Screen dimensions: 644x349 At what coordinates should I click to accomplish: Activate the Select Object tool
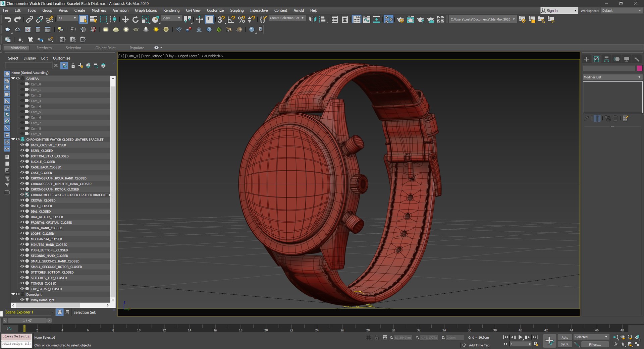(83, 19)
